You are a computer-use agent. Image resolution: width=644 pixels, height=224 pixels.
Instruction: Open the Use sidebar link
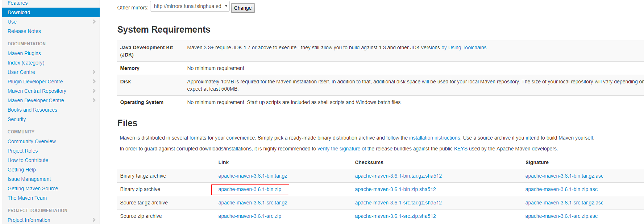coord(12,22)
